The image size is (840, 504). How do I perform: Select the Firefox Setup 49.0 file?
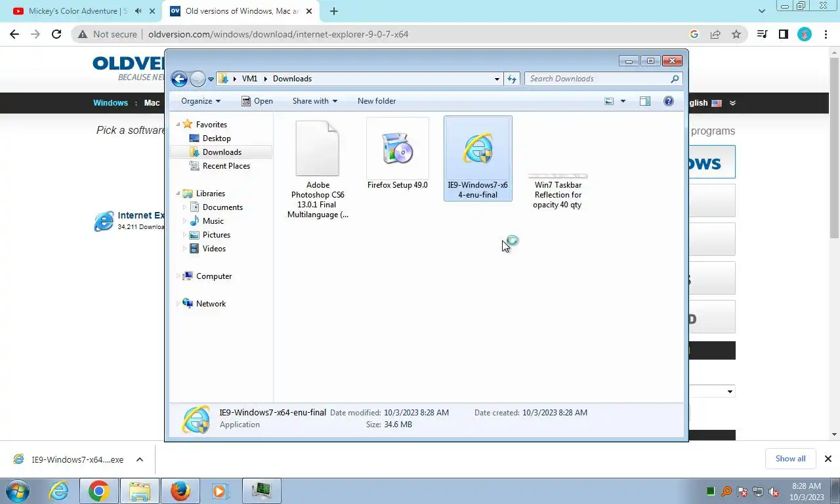398,154
